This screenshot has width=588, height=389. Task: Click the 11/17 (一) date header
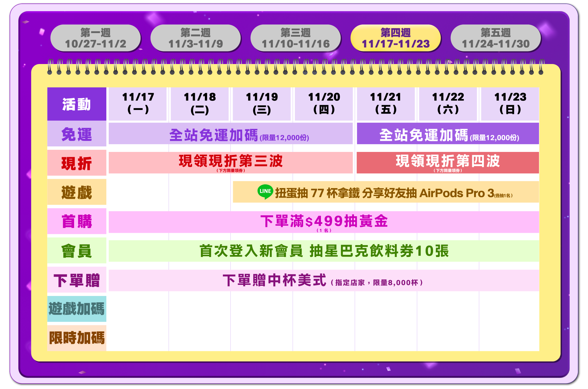click(138, 104)
